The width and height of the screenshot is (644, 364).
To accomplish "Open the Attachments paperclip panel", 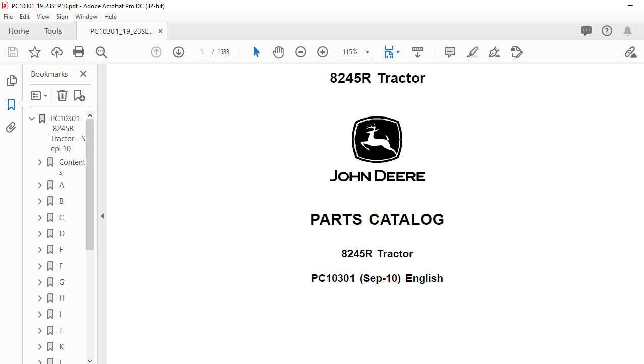I will click(11, 128).
